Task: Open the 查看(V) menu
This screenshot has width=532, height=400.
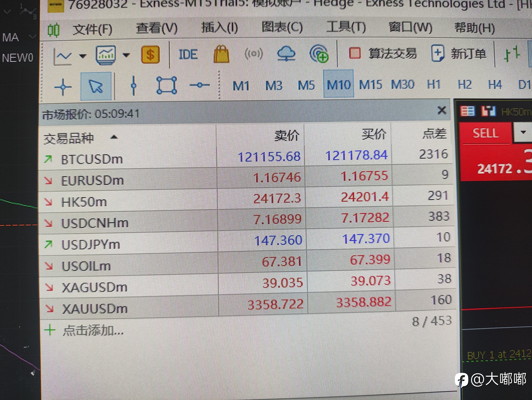Action: (157, 29)
